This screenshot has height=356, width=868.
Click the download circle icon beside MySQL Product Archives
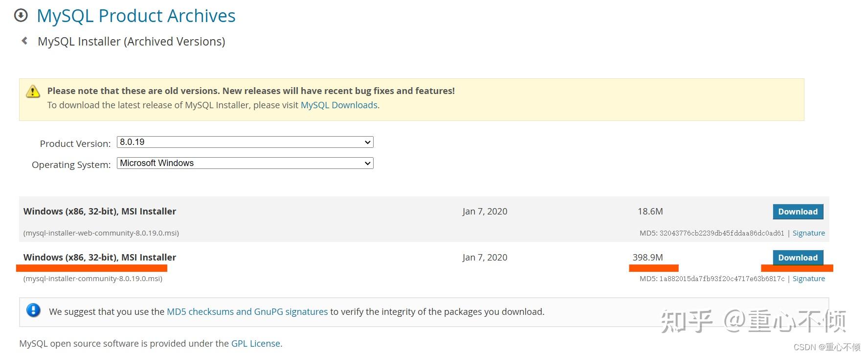(x=21, y=16)
